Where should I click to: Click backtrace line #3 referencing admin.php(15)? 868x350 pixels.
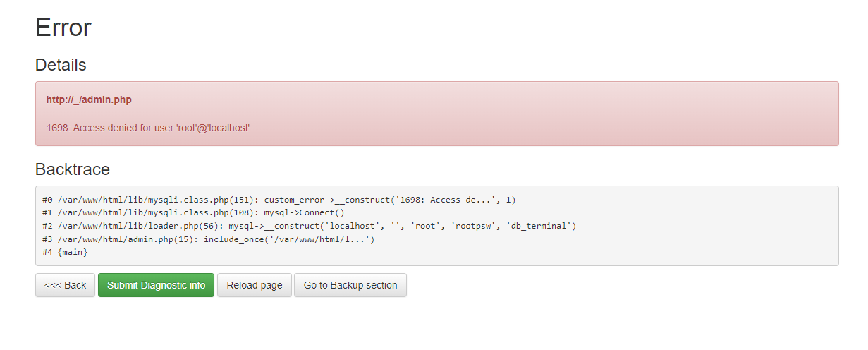click(208, 239)
